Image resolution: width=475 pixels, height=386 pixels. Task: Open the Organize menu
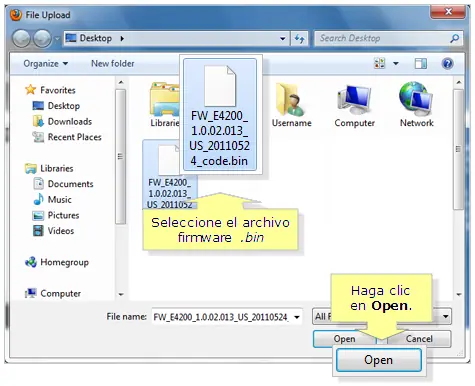pyautogui.click(x=46, y=63)
